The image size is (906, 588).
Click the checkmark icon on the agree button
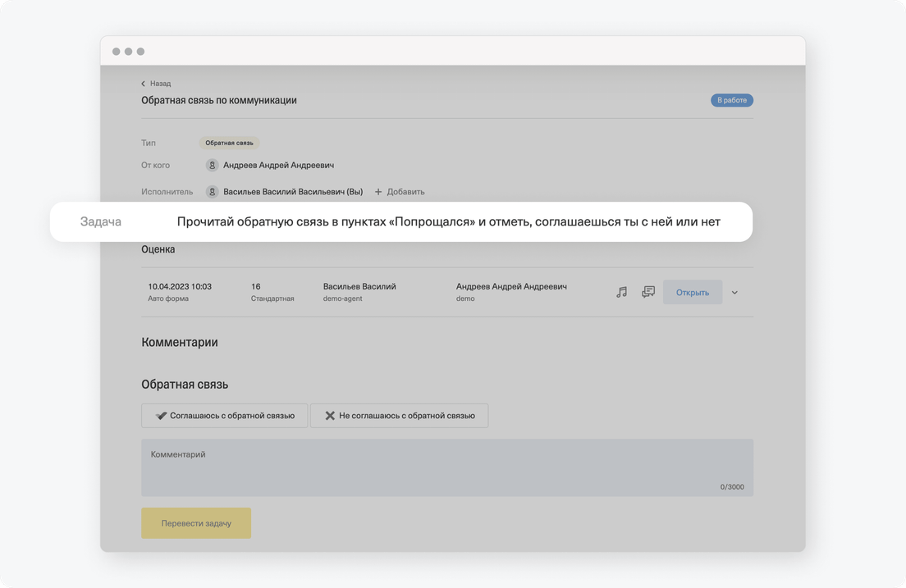(161, 416)
